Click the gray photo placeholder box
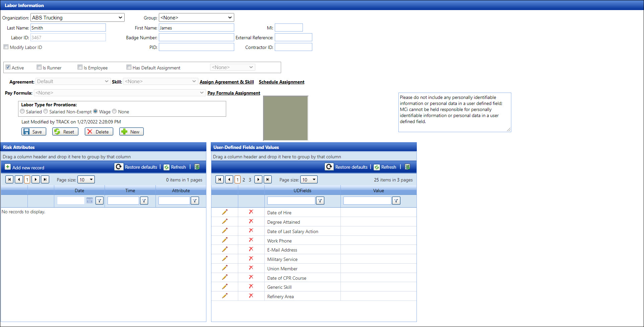 click(285, 118)
